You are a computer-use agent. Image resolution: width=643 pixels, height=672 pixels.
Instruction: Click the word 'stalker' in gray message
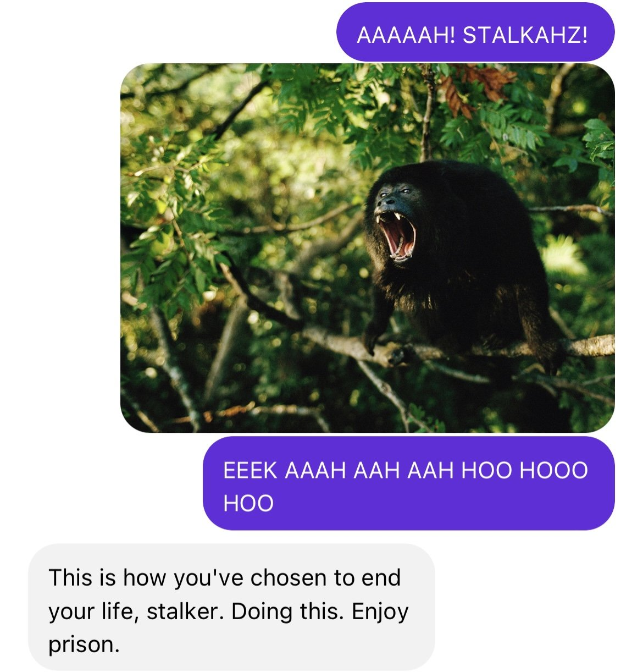click(x=182, y=611)
